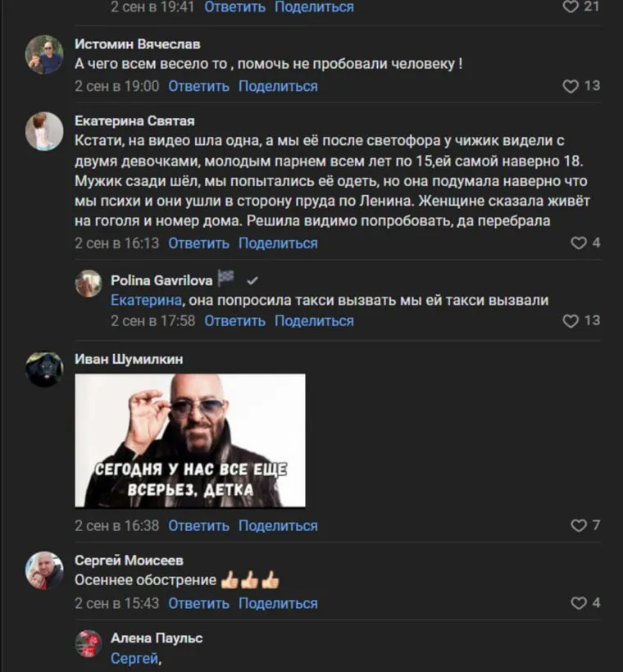Image resolution: width=623 pixels, height=672 pixels.
Task: Reply to Polina Gavrilova's comment
Action: click(234, 321)
